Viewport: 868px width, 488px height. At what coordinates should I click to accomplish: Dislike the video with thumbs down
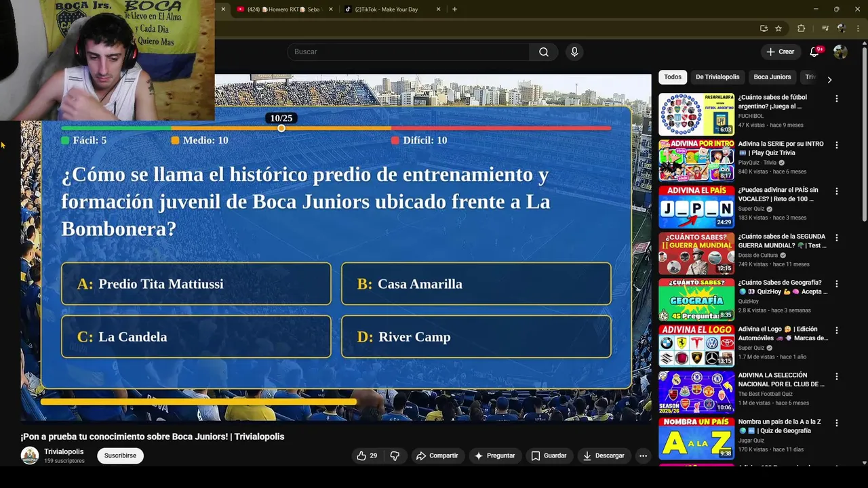tap(395, 455)
